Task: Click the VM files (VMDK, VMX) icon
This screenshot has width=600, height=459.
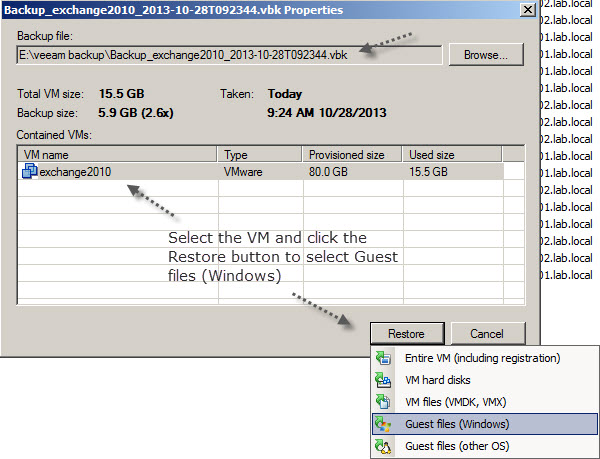Action: point(383,402)
